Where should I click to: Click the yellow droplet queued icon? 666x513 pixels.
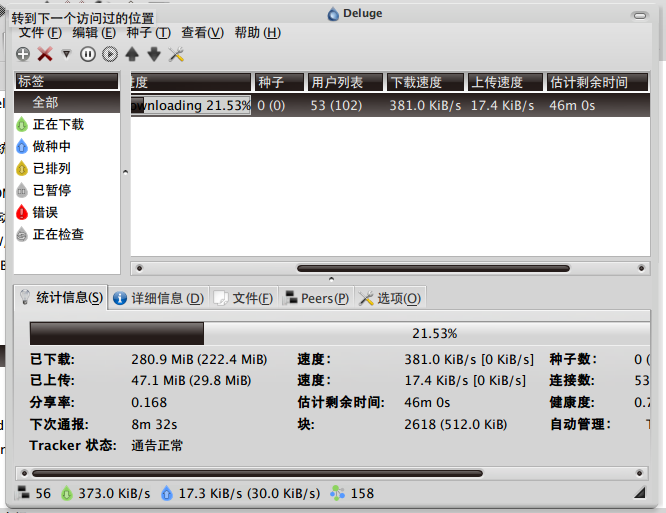point(22,169)
